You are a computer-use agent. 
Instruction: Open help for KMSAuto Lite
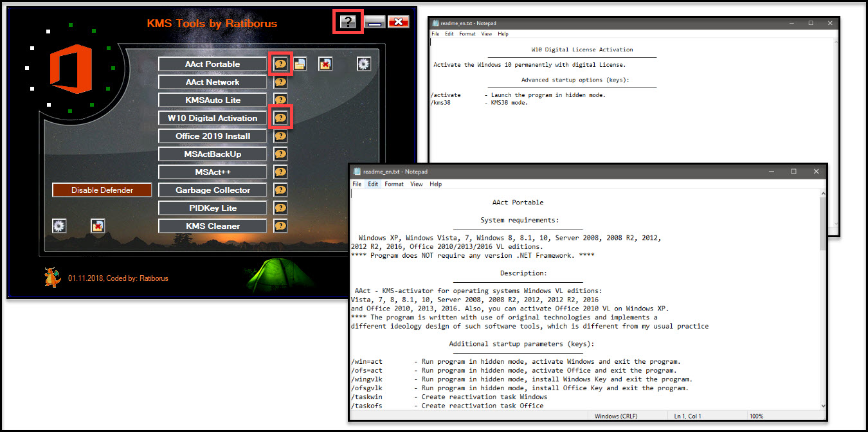point(280,100)
